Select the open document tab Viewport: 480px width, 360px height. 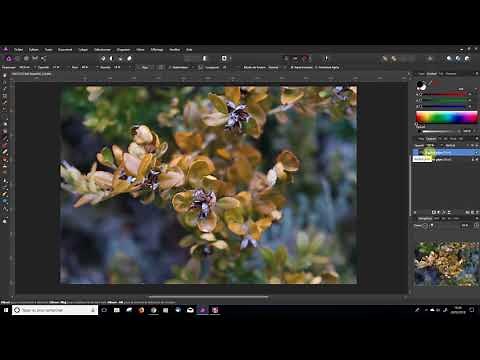point(32,74)
